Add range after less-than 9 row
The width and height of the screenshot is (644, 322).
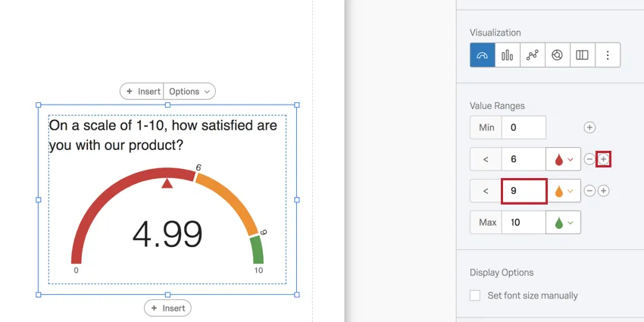(x=604, y=191)
